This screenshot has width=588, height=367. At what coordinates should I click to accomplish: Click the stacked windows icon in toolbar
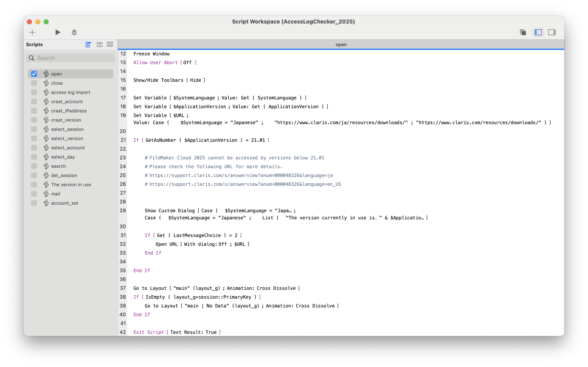(x=523, y=32)
